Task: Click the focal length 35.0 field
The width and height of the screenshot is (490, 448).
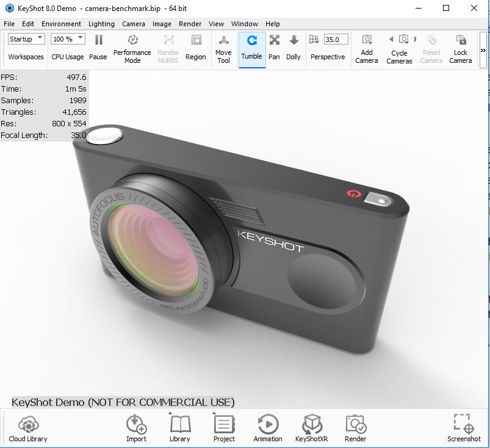Action: (336, 40)
